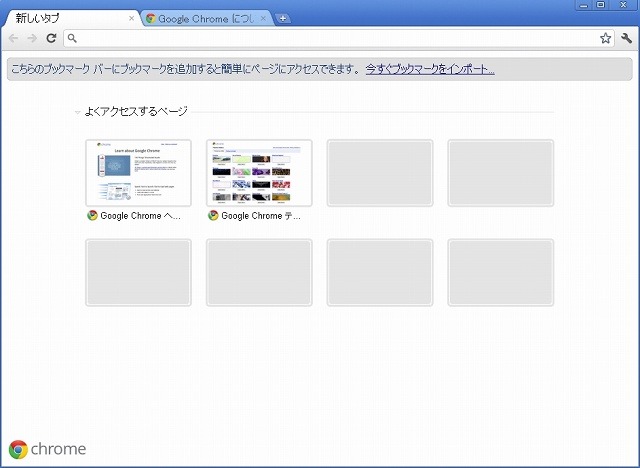The width and height of the screenshot is (640, 468).
Task: Bookmark this page with the star icon
Action: [x=605, y=38]
